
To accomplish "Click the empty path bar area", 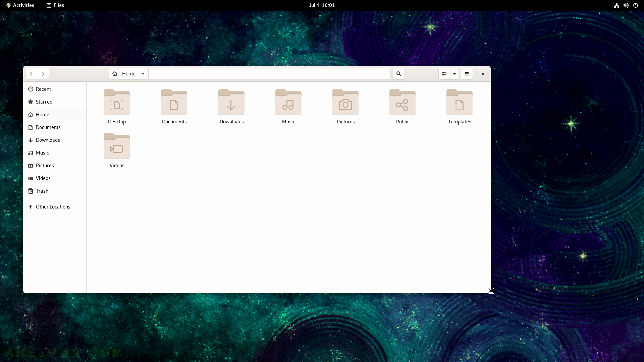I will pyautogui.click(x=269, y=74).
